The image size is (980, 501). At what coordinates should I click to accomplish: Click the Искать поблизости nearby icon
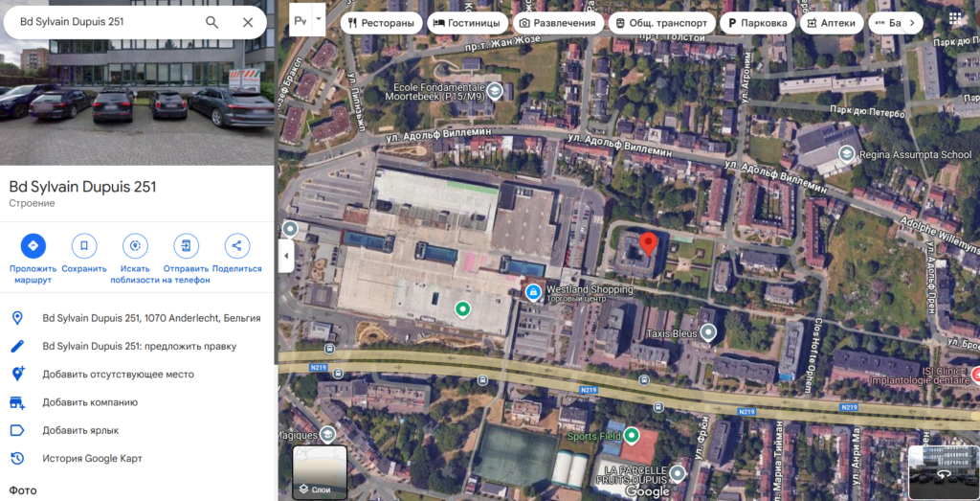click(x=135, y=246)
